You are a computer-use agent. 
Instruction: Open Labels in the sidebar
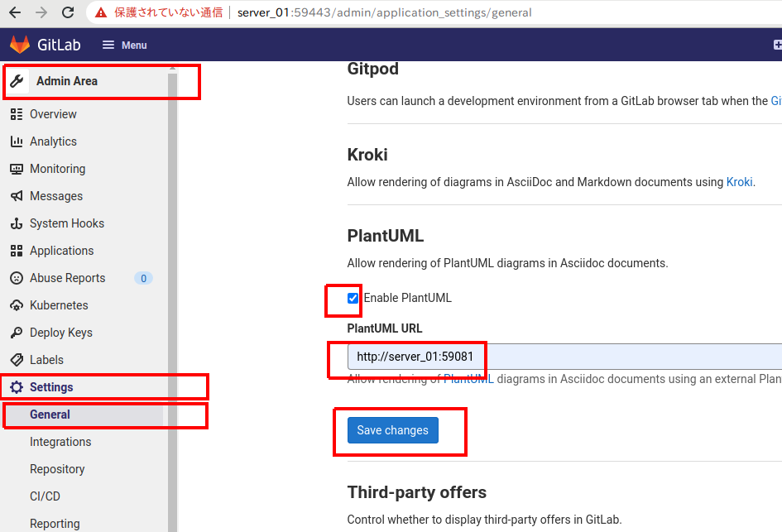[x=46, y=360]
